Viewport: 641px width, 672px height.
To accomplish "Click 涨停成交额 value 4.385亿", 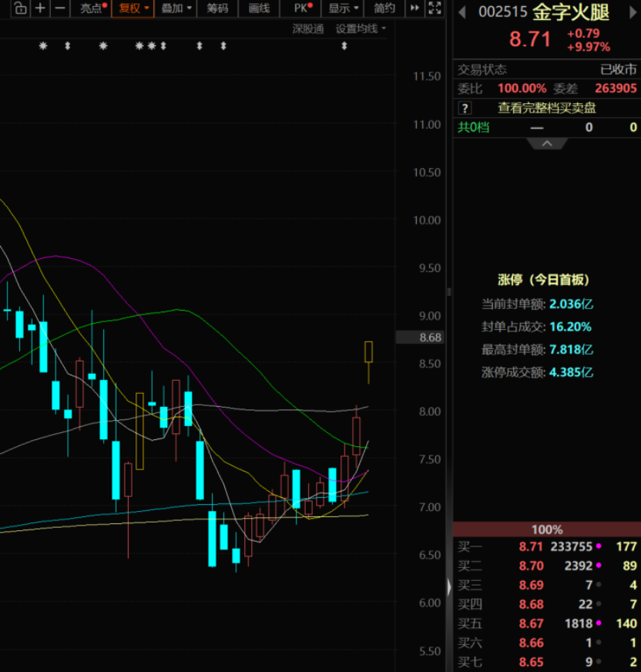I will tap(571, 372).
